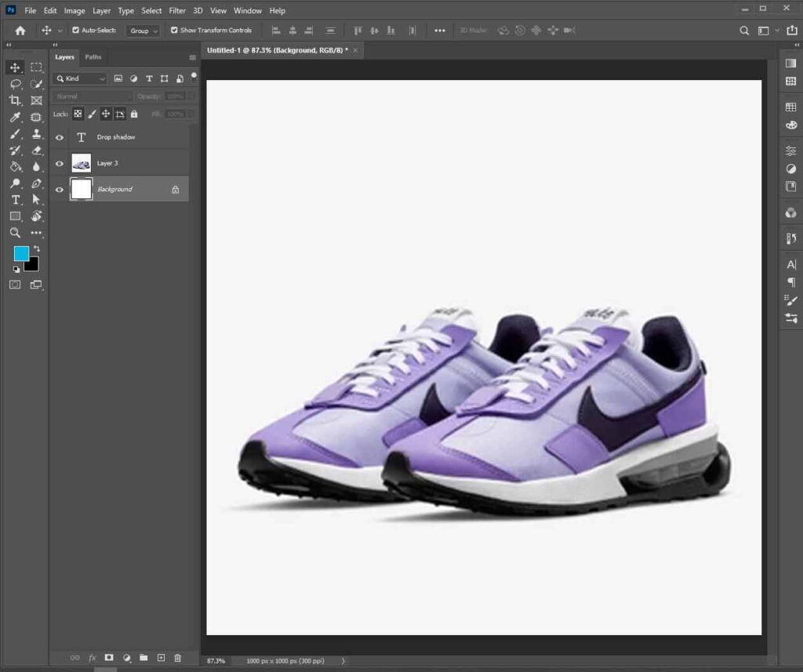The image size is (803, 672).
Task: Open the Filter menu
Action: point(177,10)
